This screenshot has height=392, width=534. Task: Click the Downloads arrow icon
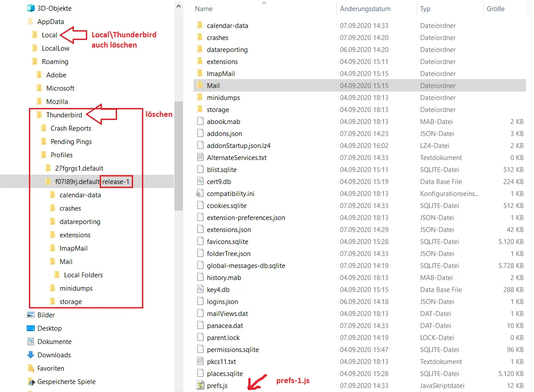pyautogui.click(x=31, y=355)
